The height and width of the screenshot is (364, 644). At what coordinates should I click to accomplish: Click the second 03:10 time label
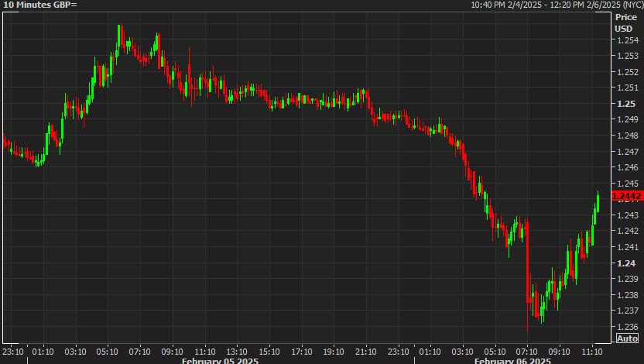pos(462,352)
